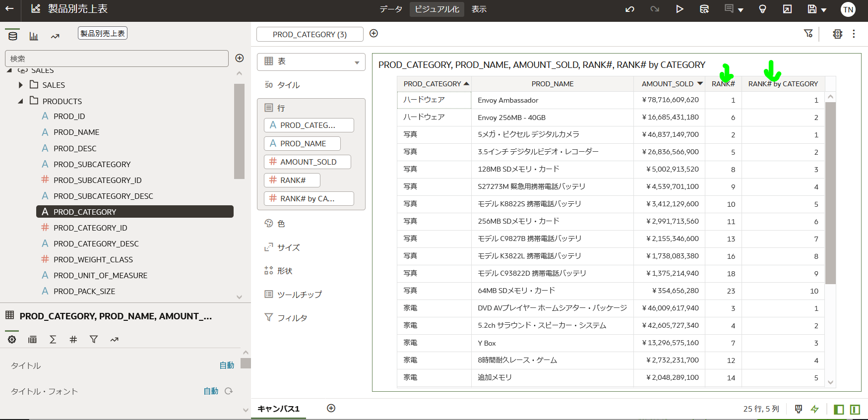Sort by AMOUNT_SOLD column header
This screenshot has width=868, height=420.
(670, 84)
